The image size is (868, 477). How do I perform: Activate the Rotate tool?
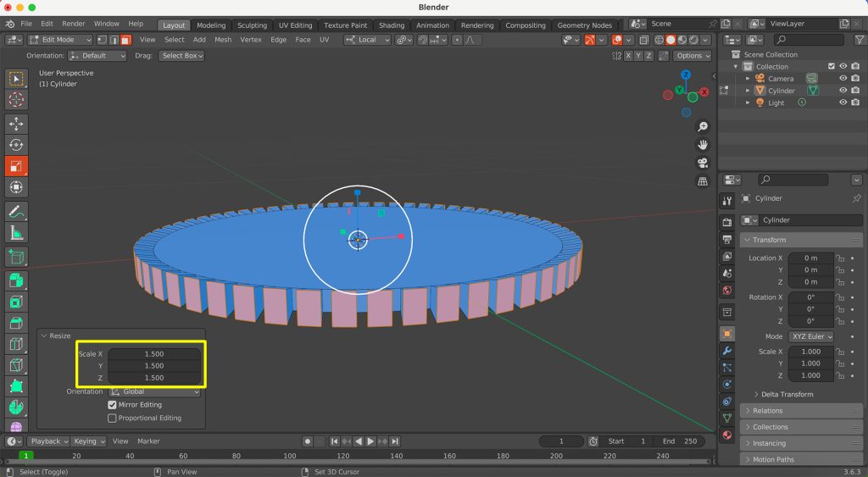pyautogui.click(x=16, y=145)
